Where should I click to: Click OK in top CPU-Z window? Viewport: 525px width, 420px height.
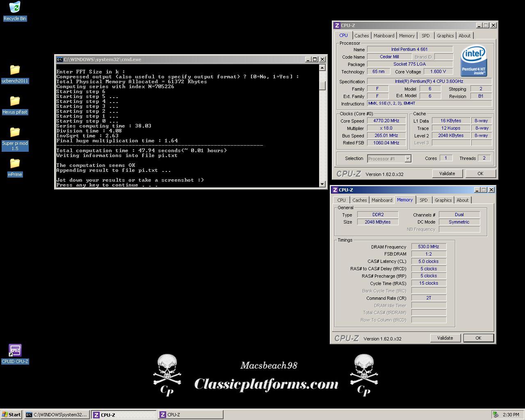480,173
